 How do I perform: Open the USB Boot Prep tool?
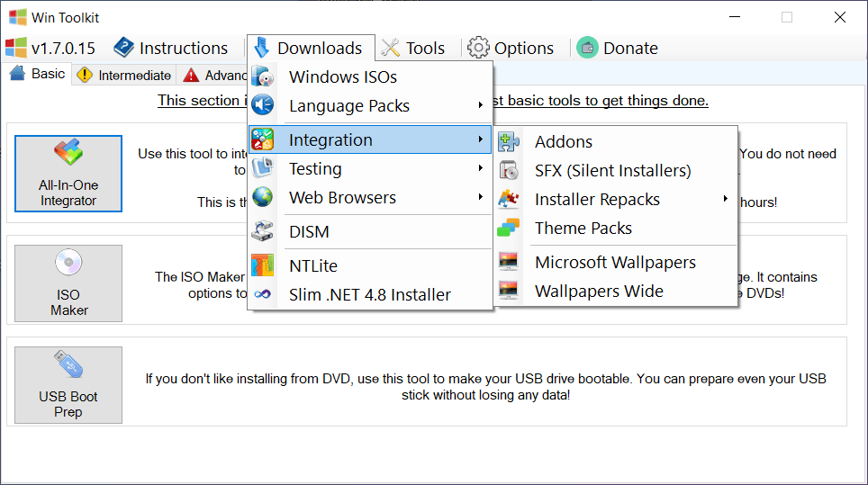point(68,385)
